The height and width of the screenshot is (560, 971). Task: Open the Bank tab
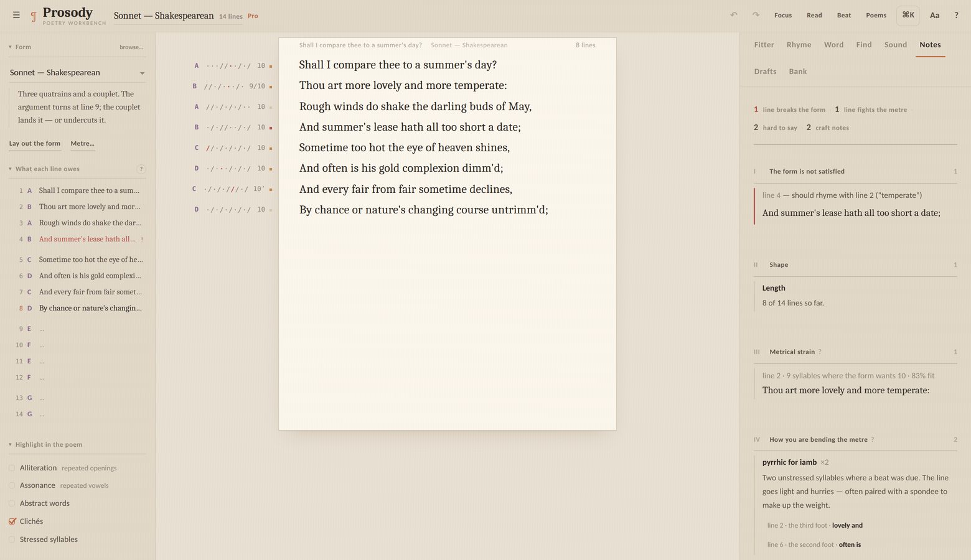[797, 72]
